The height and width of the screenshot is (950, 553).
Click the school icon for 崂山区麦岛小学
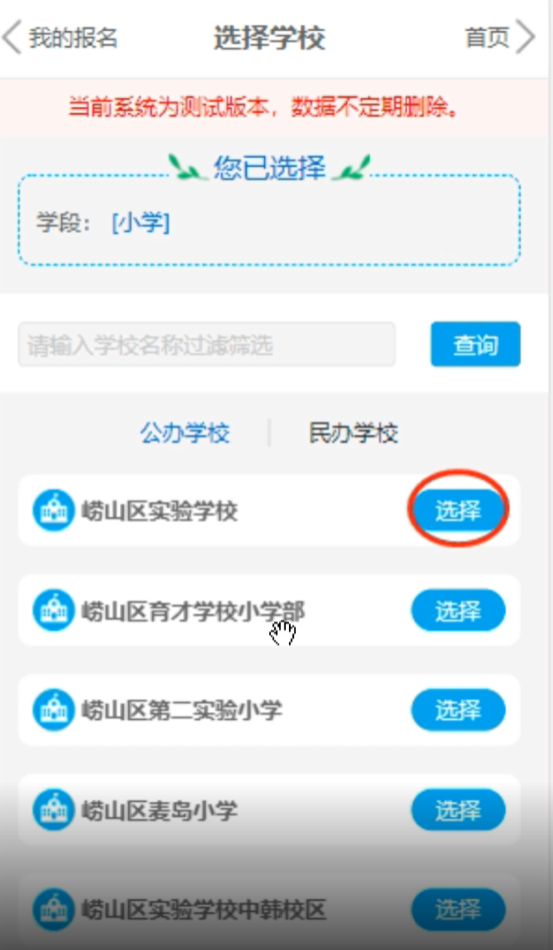pyautogui.click(x=53, y=809)
